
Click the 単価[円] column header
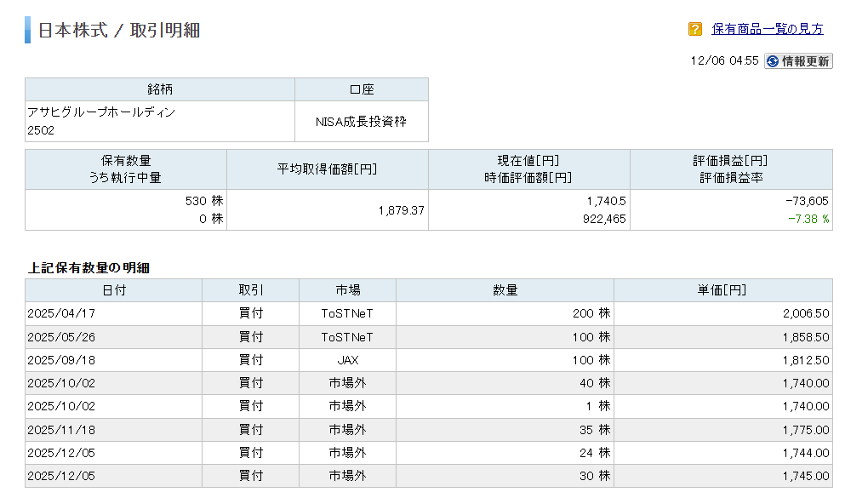[722, 290]
